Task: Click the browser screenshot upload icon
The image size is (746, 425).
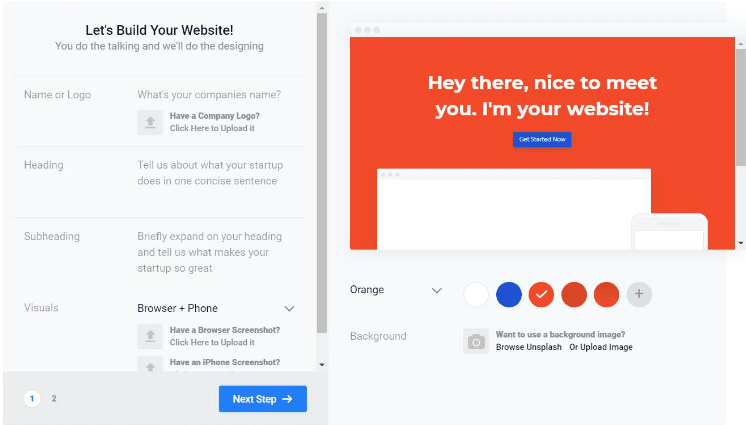Action: (x=150, y=336)
